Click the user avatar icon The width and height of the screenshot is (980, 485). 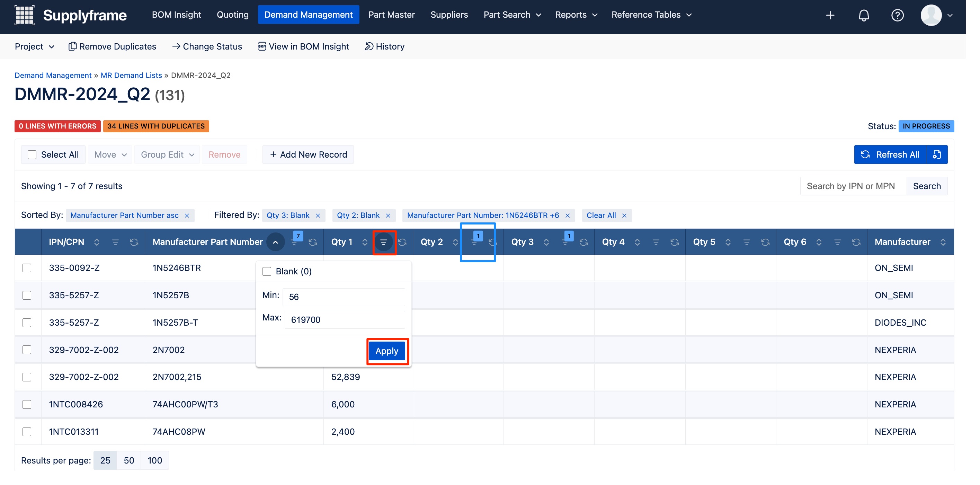pyautogui.click(x=930, y=15)
